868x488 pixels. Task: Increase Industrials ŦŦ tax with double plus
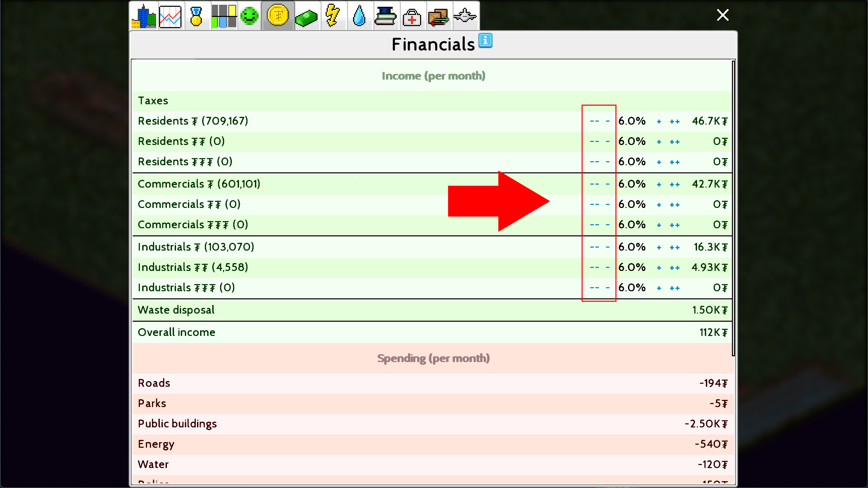[674, 268]
